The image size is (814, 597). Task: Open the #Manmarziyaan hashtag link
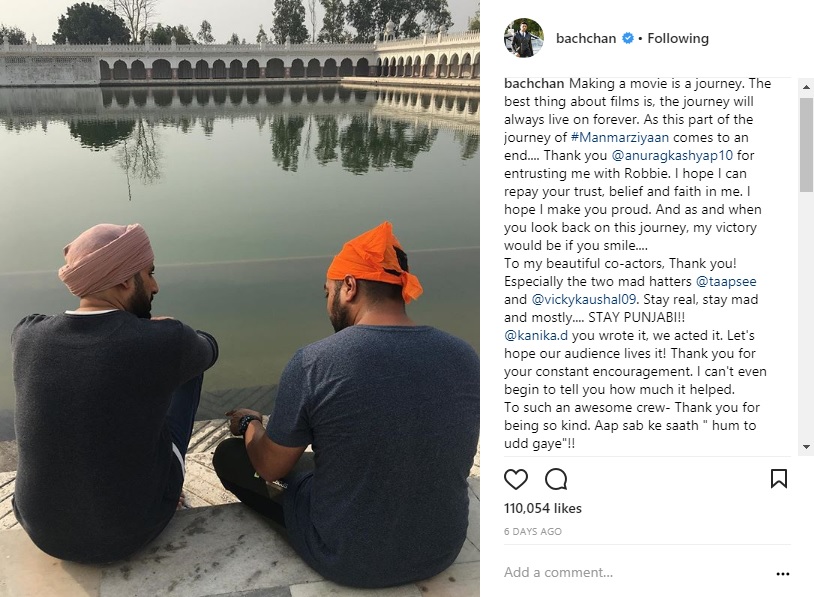click(619, 138)
